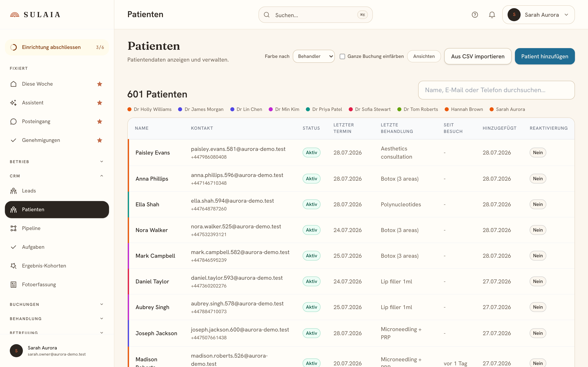Viewport: 588px width, 367px height.
Task: Open notifications bell icon
Action: [x=492, y=15]
